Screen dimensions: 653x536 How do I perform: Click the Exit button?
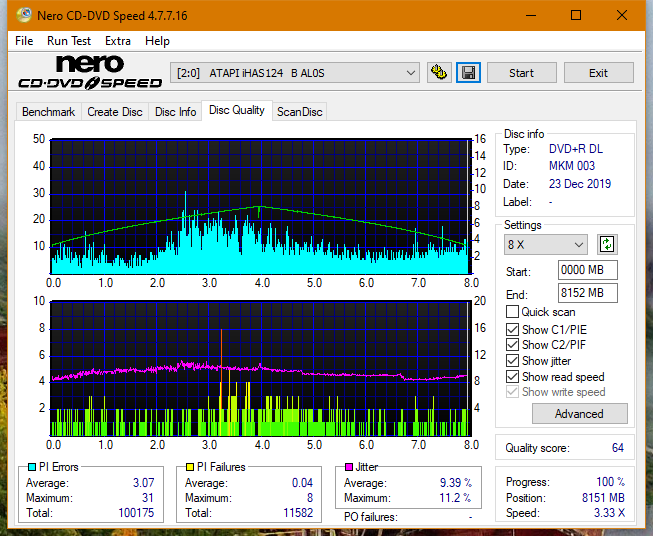[x=598, y=73]
